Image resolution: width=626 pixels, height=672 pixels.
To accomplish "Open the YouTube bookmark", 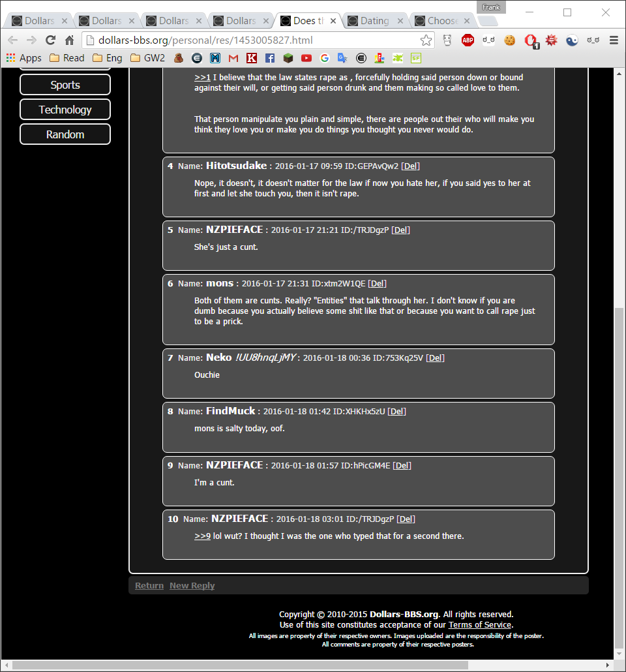I will click(x=306, y=58).
